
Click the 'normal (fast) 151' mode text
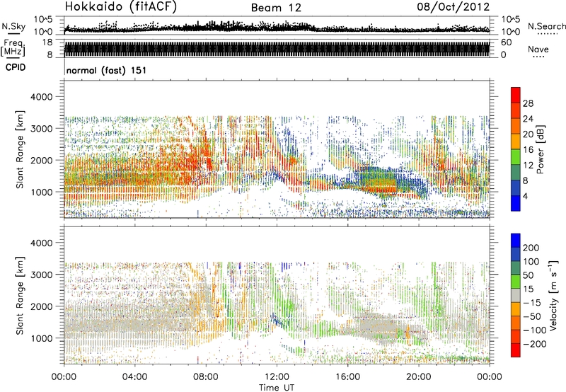pyautogui.click(x=107, y=70)
